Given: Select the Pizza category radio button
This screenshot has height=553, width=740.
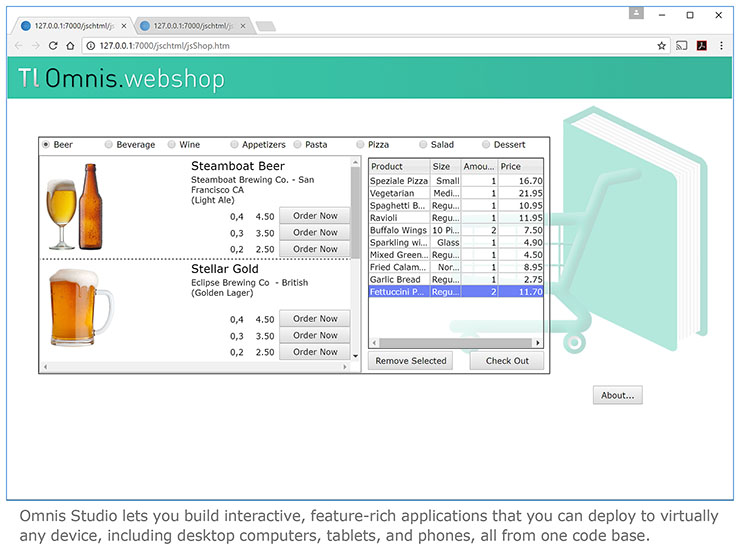Looking at the screenshot, I should click(360, 145).
